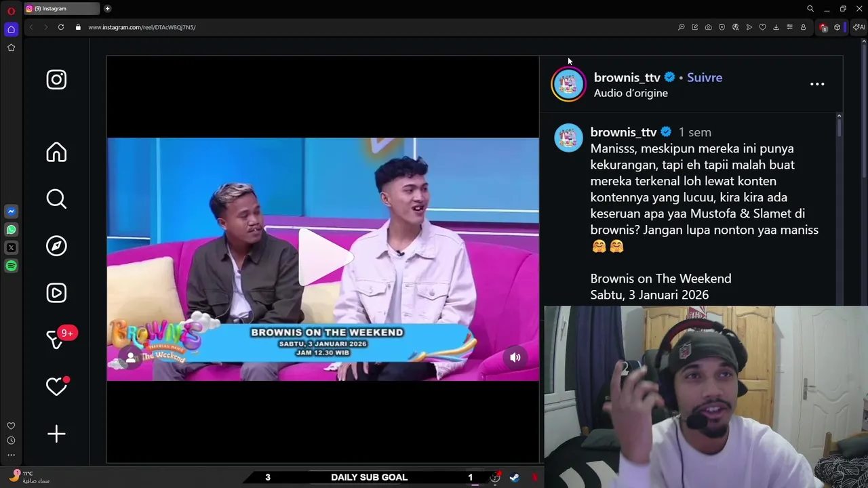
Task: Click Suivre to follow brownis_ttv
Action: tap(705, 77)
